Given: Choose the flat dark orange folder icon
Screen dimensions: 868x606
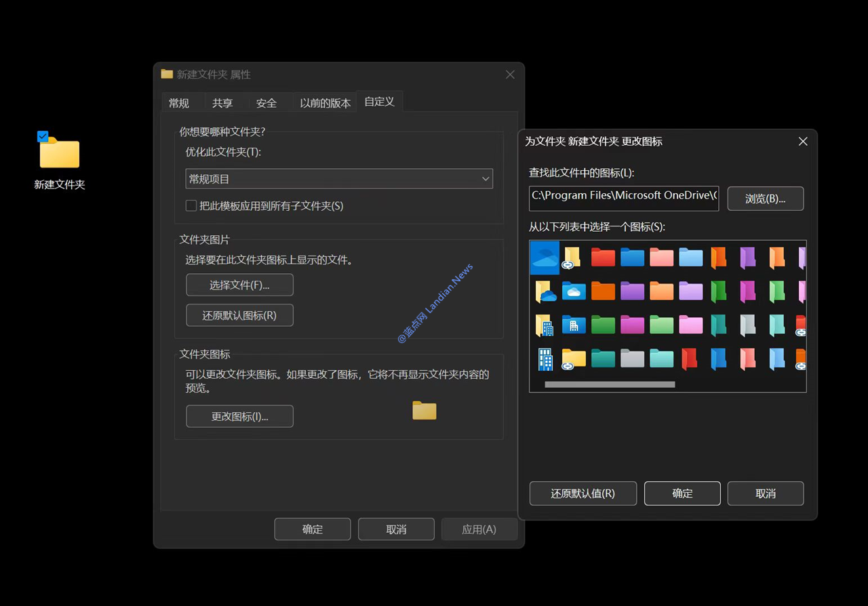Looking at the screenshot, I should pyautogui.click(x=603, y=291).
